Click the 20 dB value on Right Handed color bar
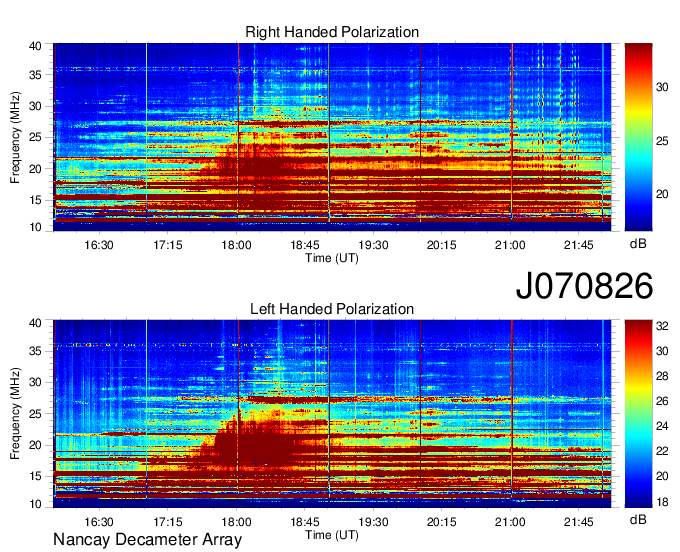 (662, 194)
